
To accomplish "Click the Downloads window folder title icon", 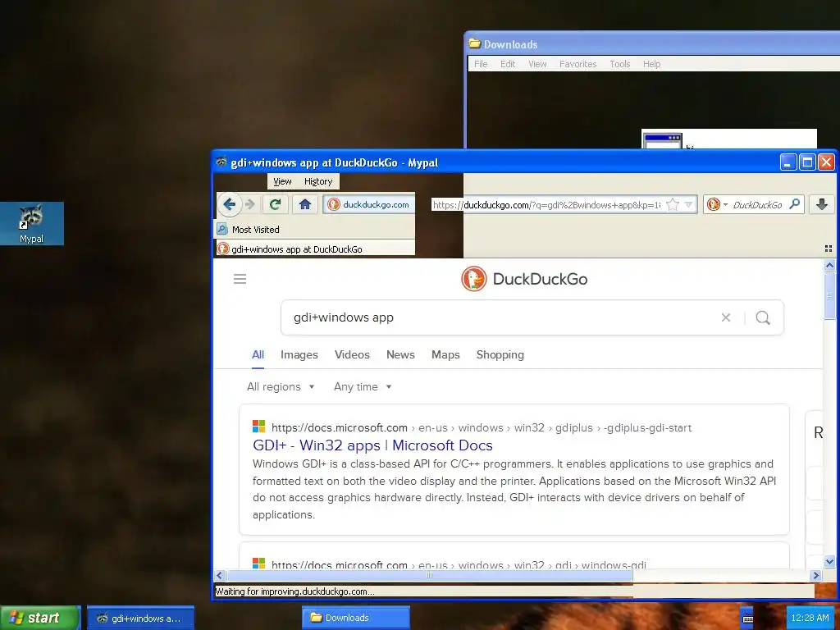I will coord(475,43).
